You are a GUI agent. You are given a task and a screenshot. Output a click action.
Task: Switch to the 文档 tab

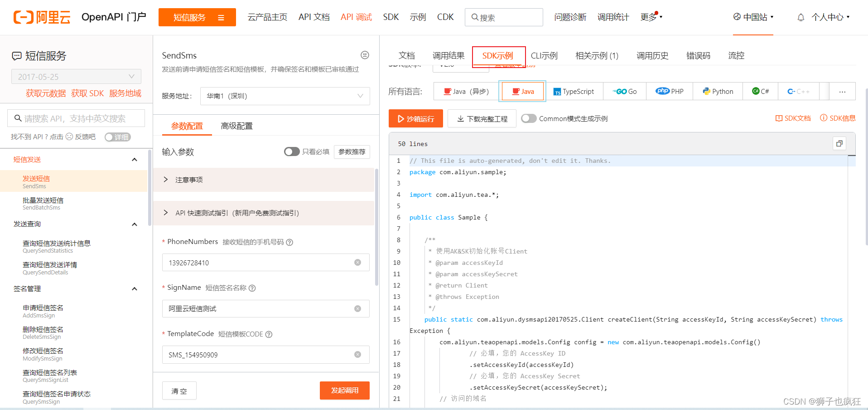tap(406, 56)
